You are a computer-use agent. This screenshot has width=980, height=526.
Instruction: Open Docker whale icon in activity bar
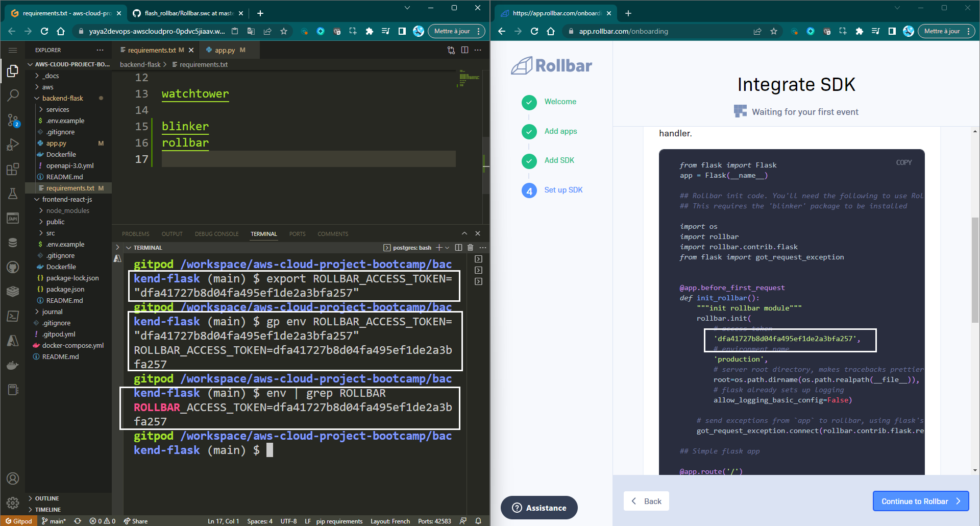pyautogui.click(x=13, y=365)
